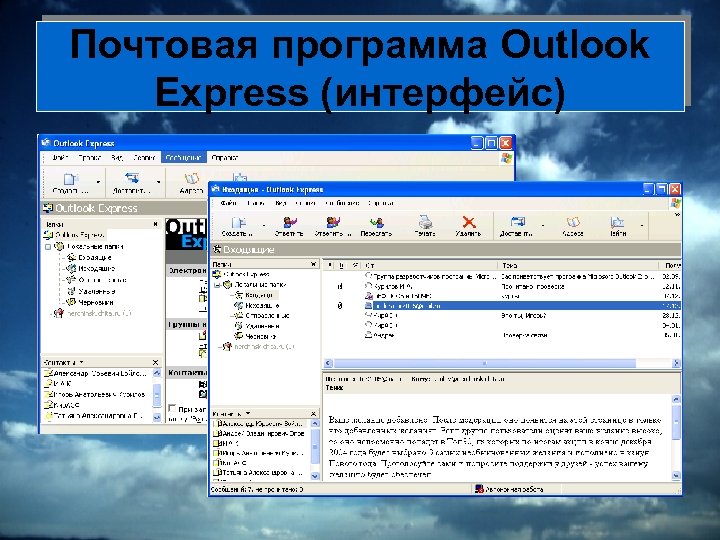Screen dimensions: 720x540
Task: Click the Автономная работа status bar icon
Action: pos(479,489)
